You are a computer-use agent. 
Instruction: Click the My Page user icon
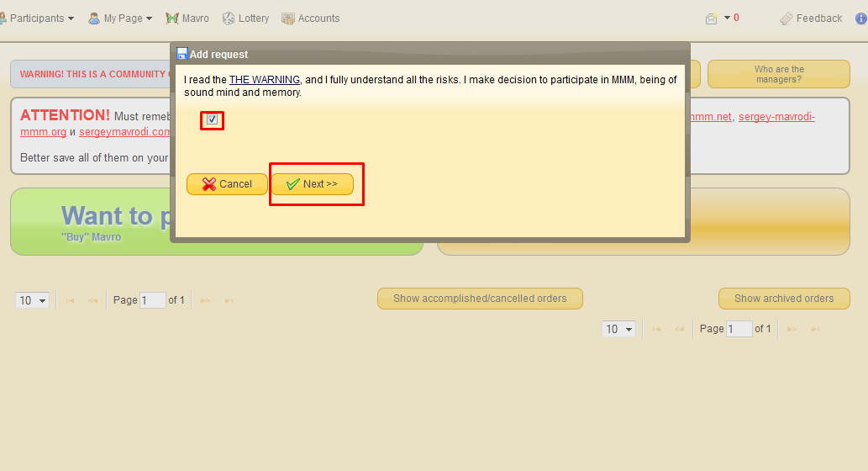(94, 19)
